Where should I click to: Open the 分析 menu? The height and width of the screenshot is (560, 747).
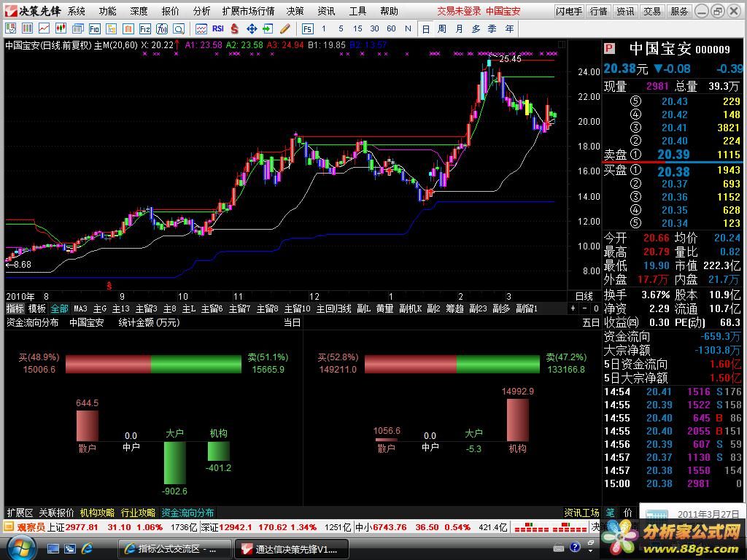201,10
